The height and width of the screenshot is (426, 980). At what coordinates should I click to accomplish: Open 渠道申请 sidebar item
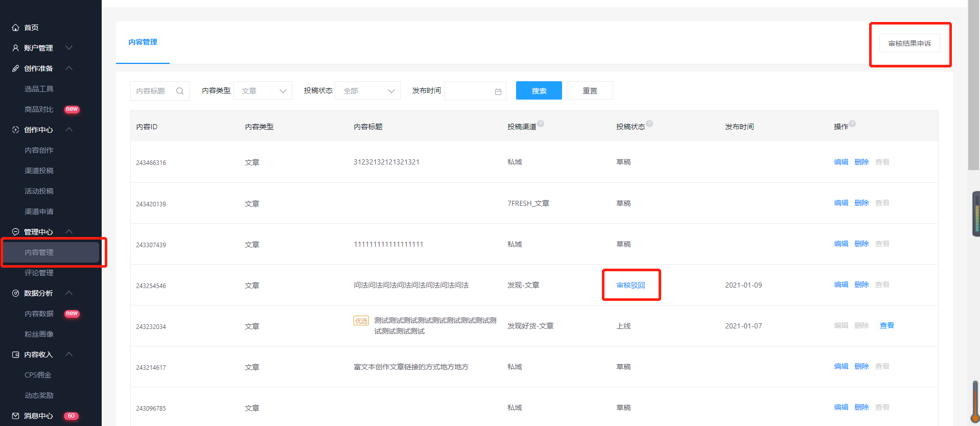point(39,211)
